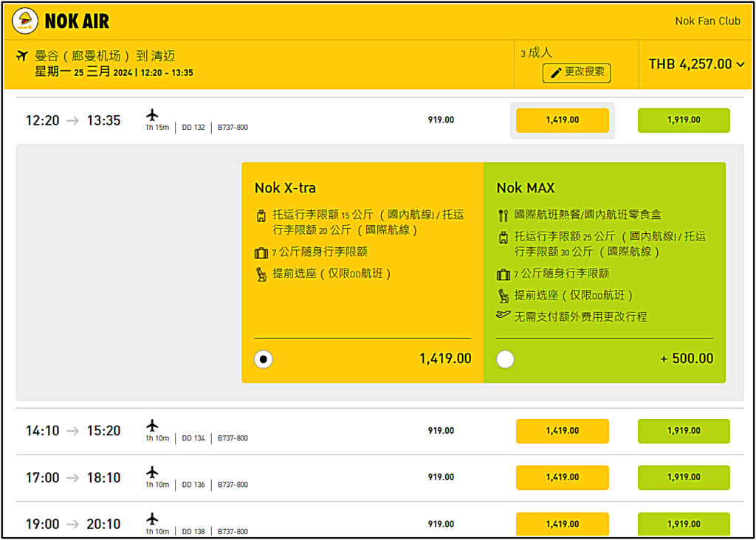756x540 pixels.
Task: Click the airplane icon for flight DD 138
Action: click(152, 519)
